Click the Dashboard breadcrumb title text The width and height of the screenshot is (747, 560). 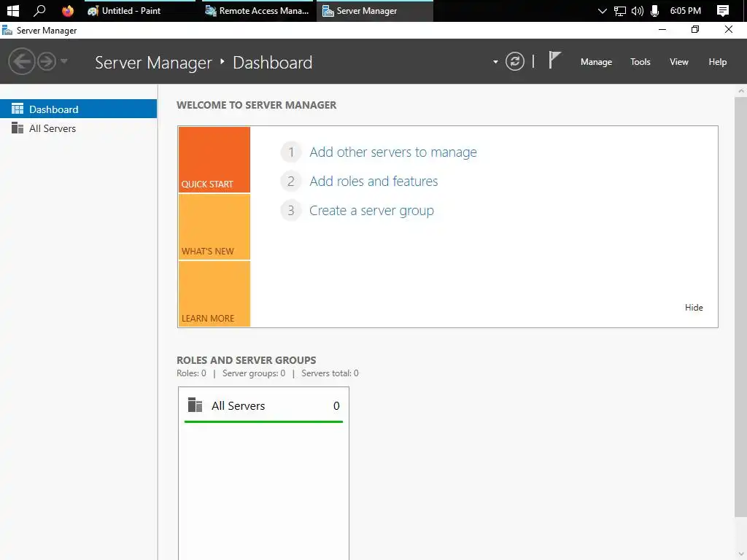pyautogui.click(x=273, y=63)
